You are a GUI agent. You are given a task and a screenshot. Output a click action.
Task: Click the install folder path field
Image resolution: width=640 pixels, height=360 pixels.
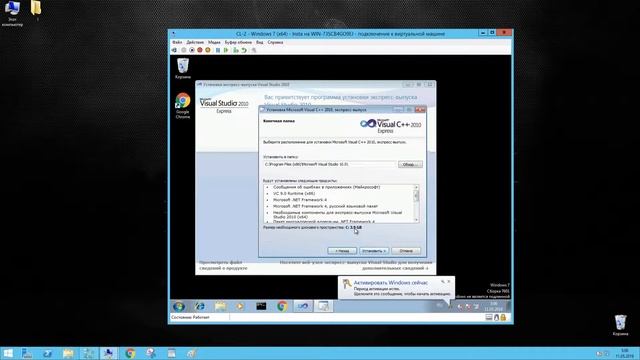point(330,164)
